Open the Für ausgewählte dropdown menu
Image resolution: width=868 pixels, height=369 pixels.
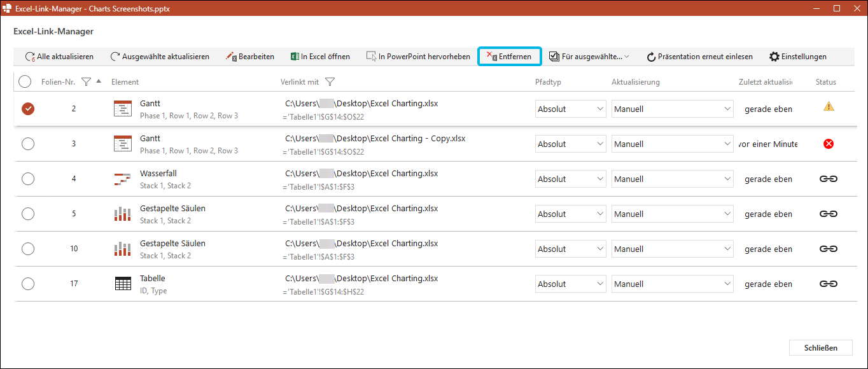tap(589, 57)
